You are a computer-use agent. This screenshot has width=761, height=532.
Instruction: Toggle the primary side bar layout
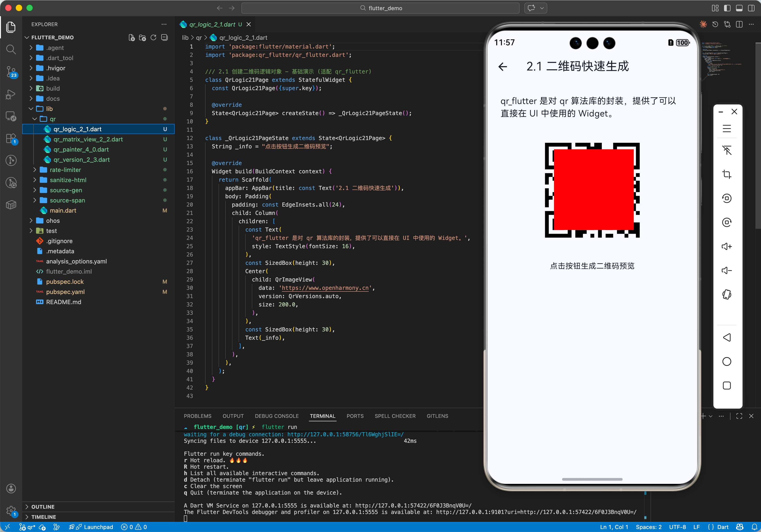click(x=727, y=8)
